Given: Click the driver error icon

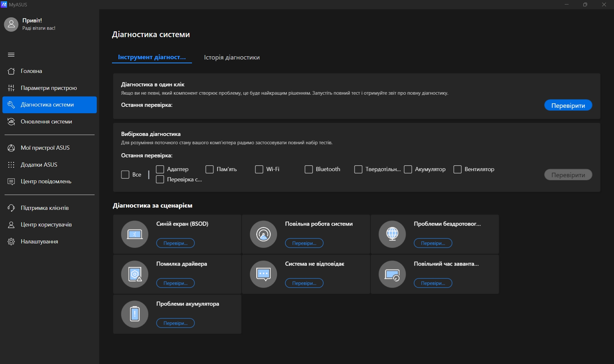Looking at the screenshot, I should click(135, 274).
